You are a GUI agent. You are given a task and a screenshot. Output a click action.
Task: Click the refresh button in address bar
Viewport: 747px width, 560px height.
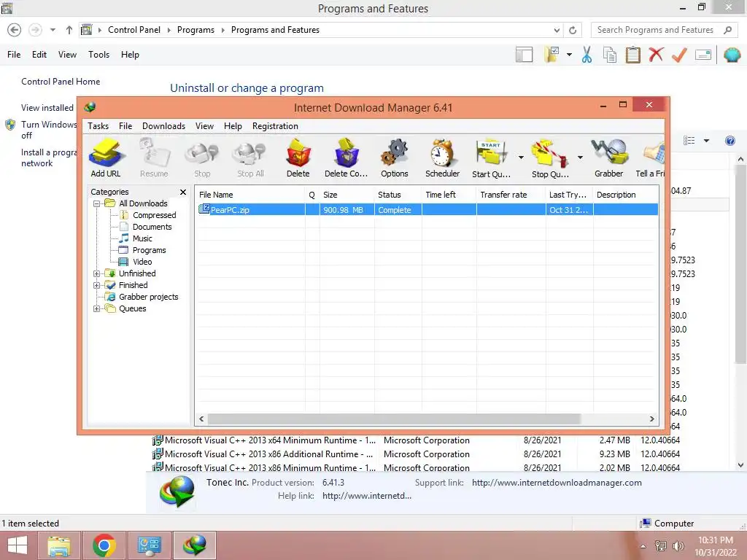point(573,30)
